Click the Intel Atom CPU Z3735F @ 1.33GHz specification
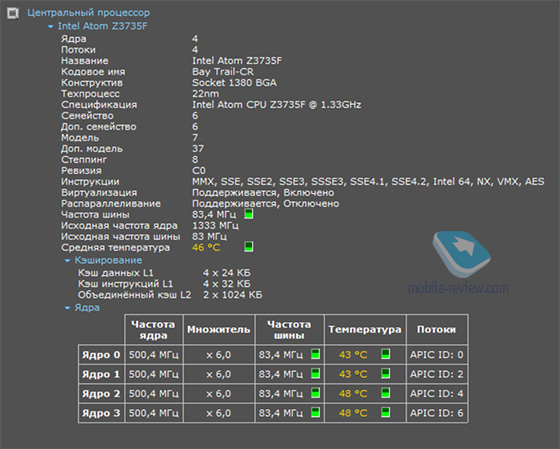560x449 pixels. (x=276, y=105)
